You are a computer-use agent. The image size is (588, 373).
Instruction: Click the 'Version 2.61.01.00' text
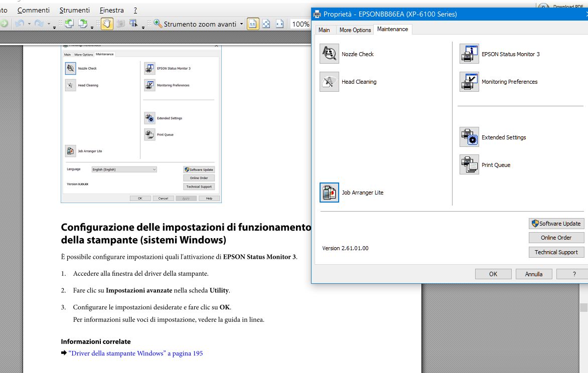[x=345, y=248]
